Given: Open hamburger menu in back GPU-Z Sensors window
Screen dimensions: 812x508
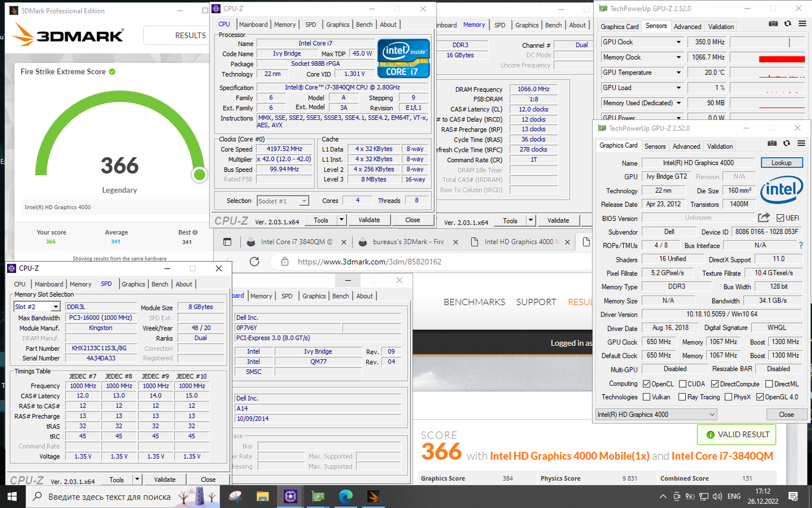Looking at the screenshot, I should click(802, 24).
